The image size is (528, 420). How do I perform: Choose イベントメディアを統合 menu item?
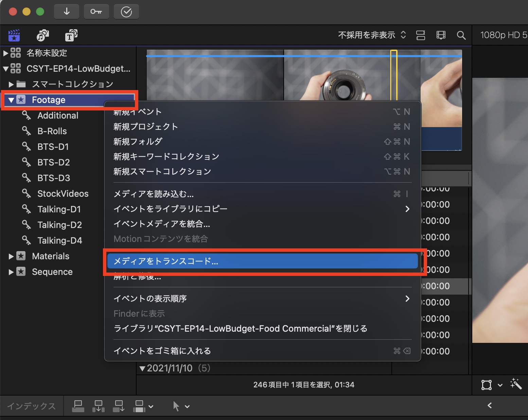click(x=262, y=224)
